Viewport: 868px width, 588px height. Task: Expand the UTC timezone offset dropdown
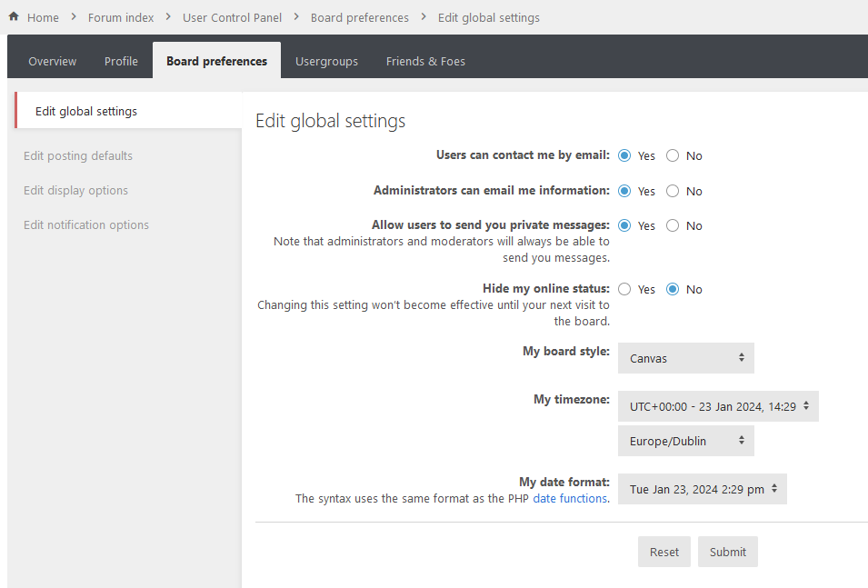(x=718, y=406)
